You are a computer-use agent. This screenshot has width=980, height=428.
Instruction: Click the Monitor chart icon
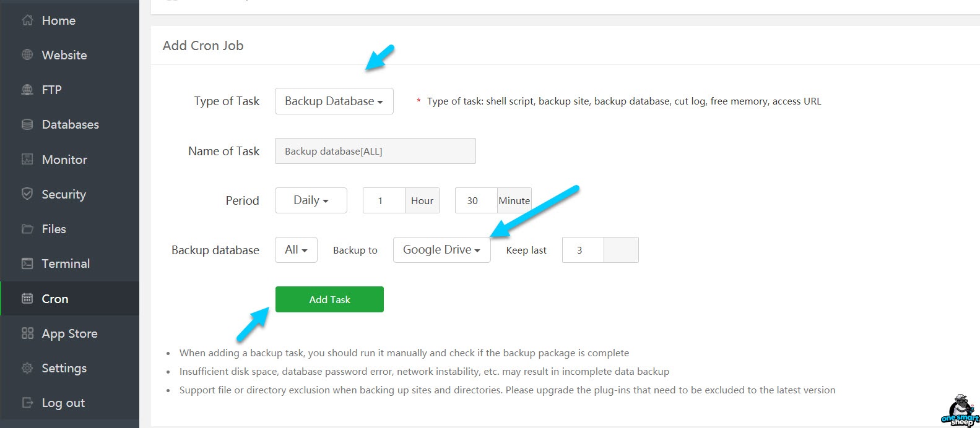pos(27,160)
